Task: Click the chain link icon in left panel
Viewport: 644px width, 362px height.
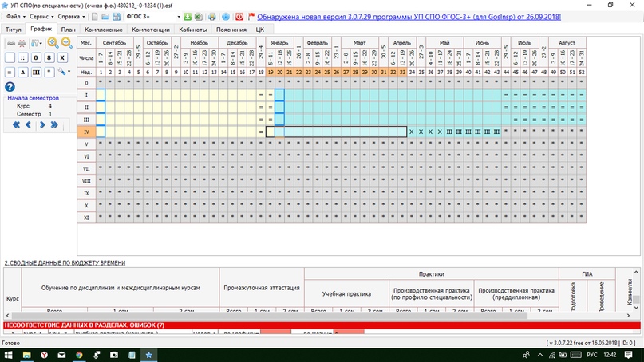Action: click(11, 43)
